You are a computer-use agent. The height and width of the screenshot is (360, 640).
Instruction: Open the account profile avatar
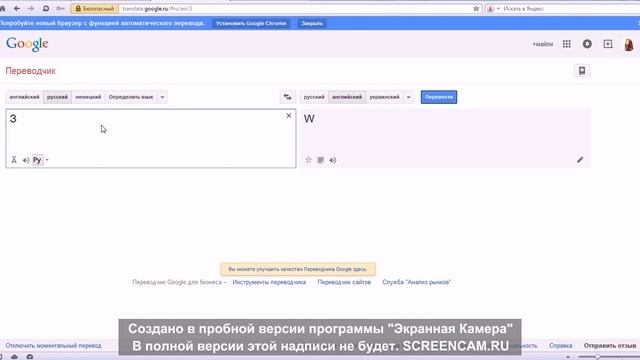[x=629, y=44]
